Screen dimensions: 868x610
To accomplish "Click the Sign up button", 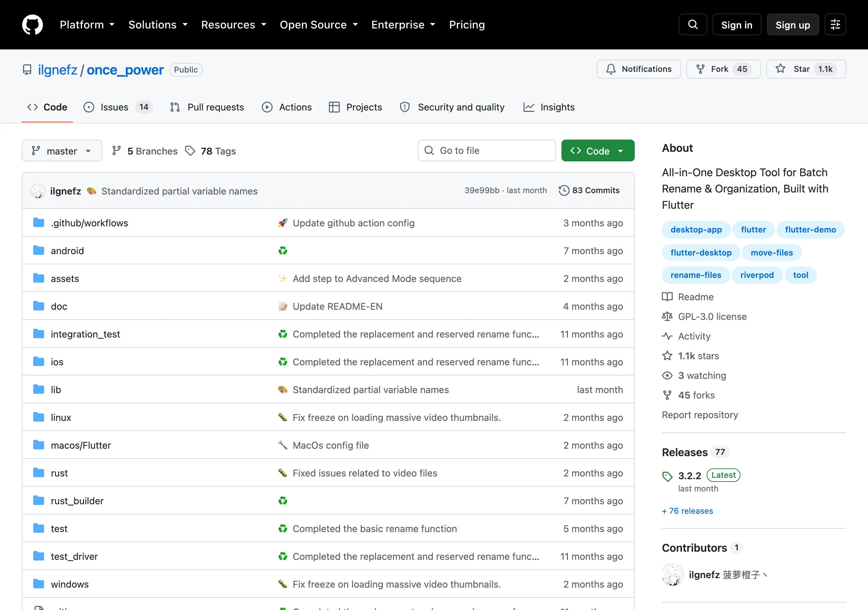I will (792, 24).
